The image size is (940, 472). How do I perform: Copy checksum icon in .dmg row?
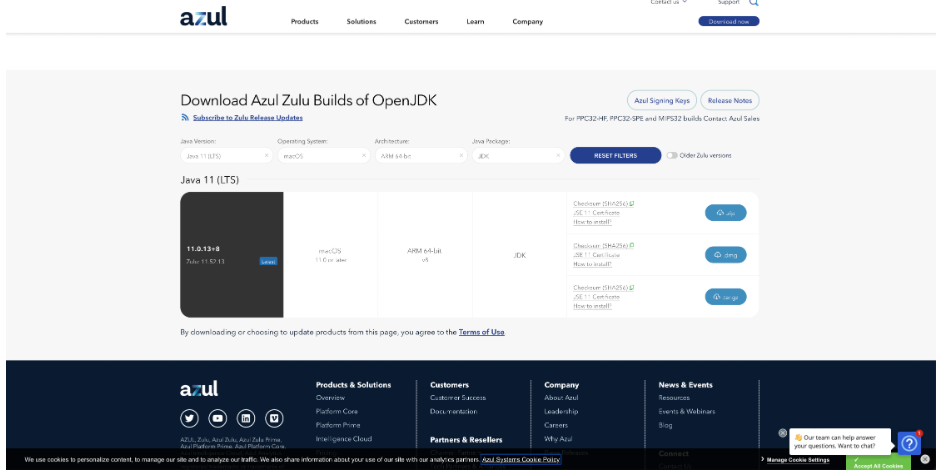[x=632, y=245]
